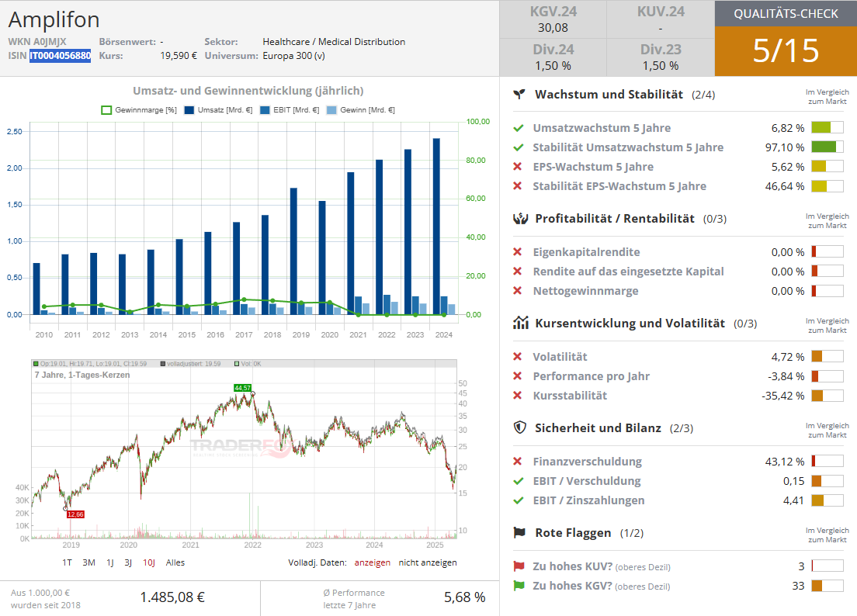Screen dimensions: 857x616
Task: Show the full history with Alles
Action: point(175,562)
